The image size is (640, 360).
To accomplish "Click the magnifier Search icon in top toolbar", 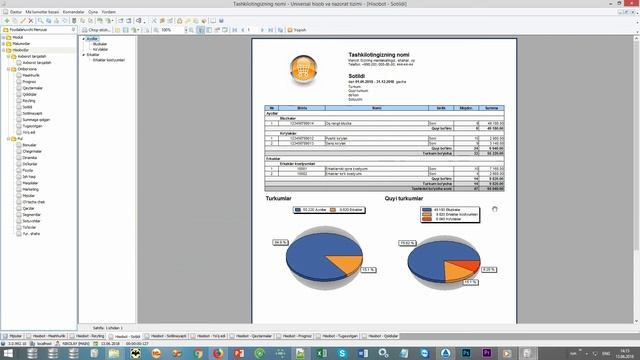I will tap(40, 20).
